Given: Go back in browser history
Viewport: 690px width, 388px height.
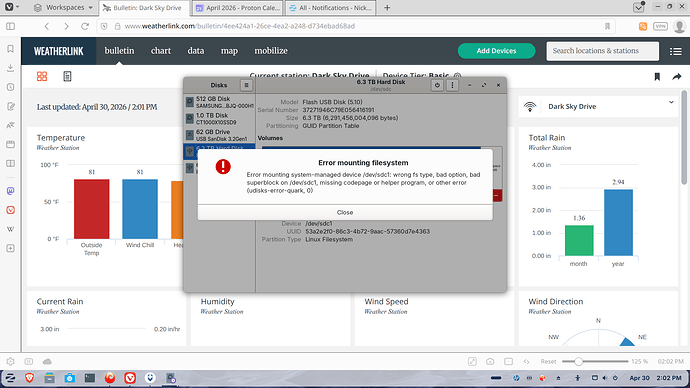Looking at the screenshot, I should (47, 26).
